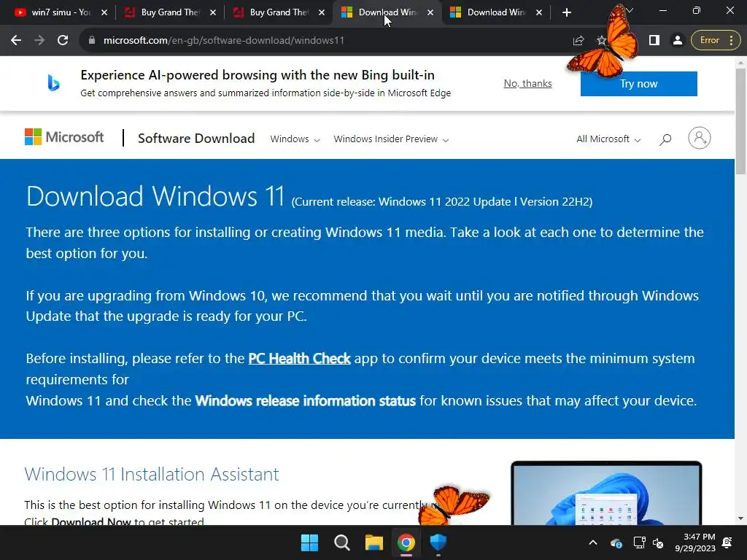Switch to the second Buy Grand Theft tab
The height and width of the screenshot is (560, 747).
pyautogui.click(x=276, y=12)
